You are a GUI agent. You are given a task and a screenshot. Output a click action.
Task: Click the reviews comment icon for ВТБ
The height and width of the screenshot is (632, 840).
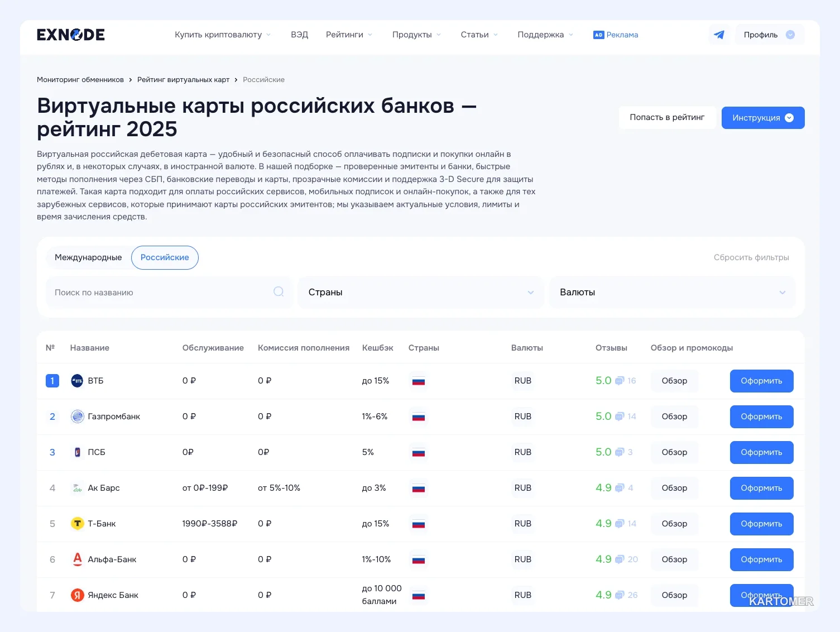[x=619, y=381]
